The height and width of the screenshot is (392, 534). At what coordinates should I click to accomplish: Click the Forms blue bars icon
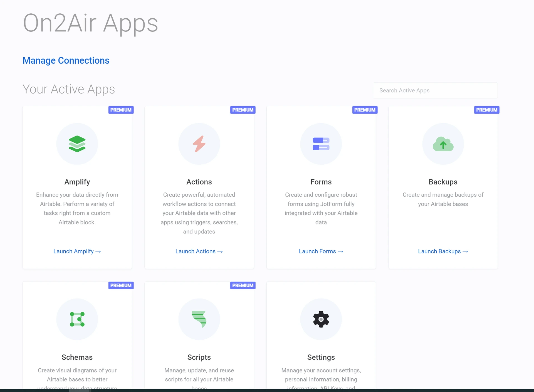(321, 144)
